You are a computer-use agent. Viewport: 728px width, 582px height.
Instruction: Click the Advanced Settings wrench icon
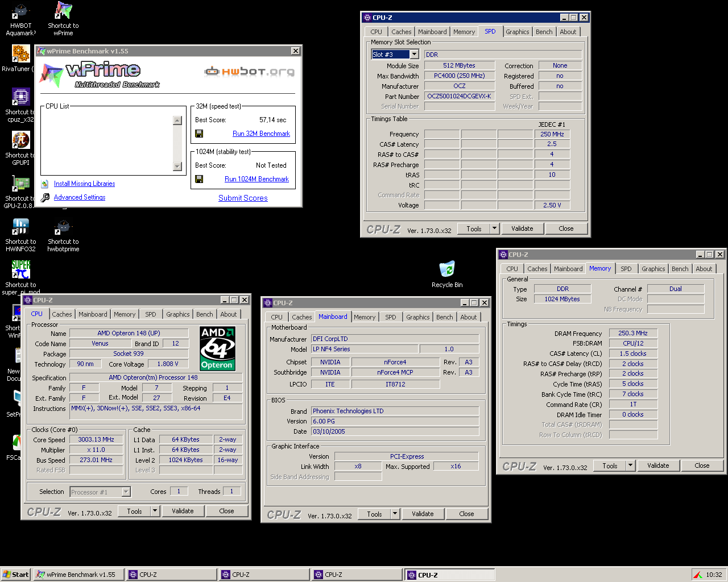45,197
